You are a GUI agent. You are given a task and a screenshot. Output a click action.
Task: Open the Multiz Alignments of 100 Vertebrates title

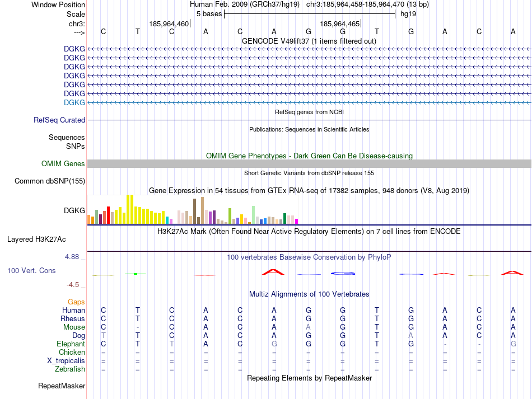(309, 294)
